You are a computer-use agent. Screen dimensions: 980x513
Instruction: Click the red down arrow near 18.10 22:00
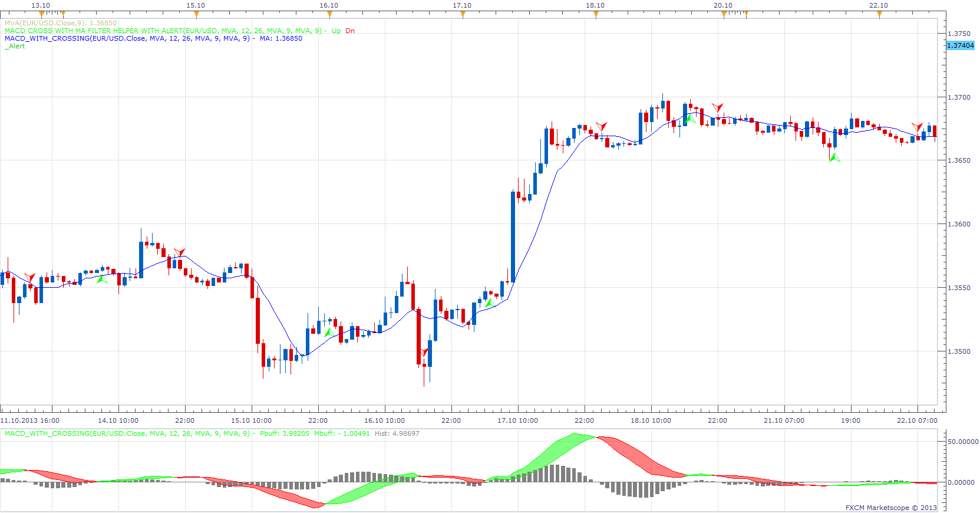717,107
